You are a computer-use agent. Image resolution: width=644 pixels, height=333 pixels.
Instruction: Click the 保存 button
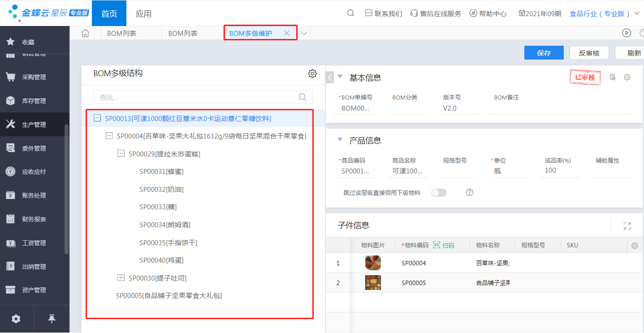point(544,52)
